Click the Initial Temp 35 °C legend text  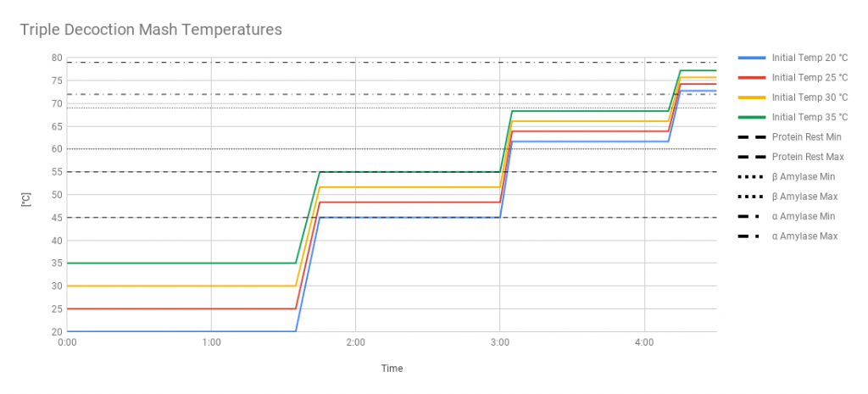click(810, 117)
